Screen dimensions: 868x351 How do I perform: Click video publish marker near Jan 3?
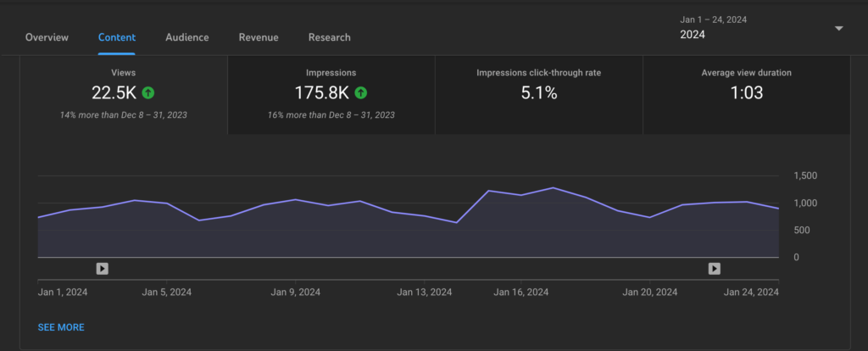[x=103, y=269]
